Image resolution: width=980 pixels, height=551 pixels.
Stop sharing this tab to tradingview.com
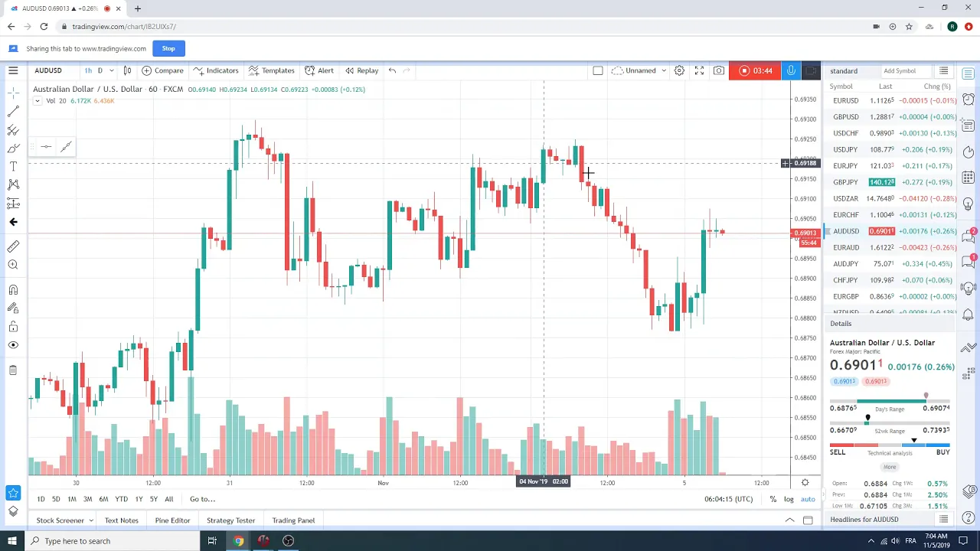(168, 48)
